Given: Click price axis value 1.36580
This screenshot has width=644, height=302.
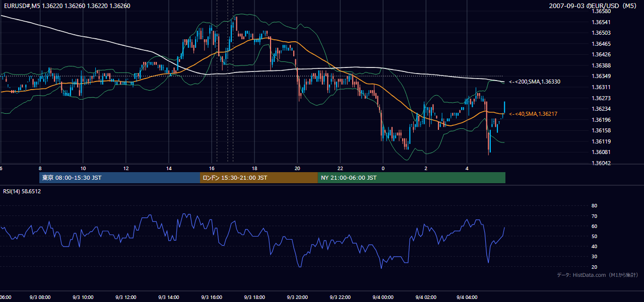Looking at the screenshot, I should 601,11.
